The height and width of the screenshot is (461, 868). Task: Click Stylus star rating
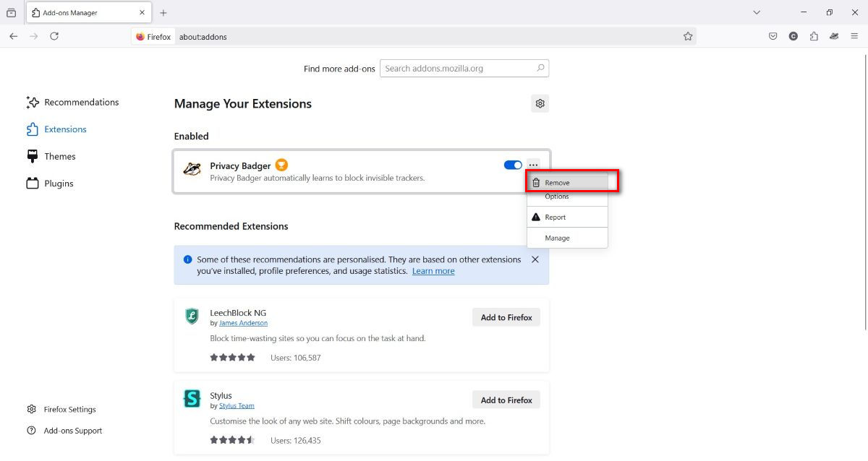(232, 440)
